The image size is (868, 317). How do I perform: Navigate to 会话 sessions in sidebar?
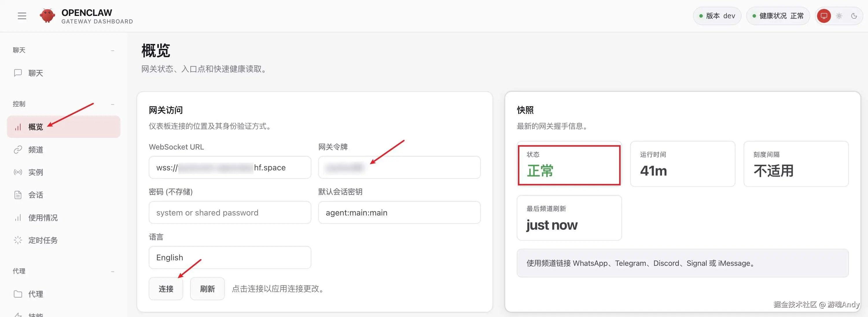[18, 195]
